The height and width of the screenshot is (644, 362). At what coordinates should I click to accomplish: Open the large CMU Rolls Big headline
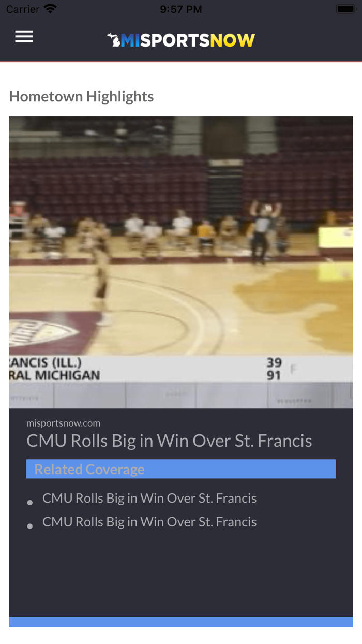click(169, 441)
